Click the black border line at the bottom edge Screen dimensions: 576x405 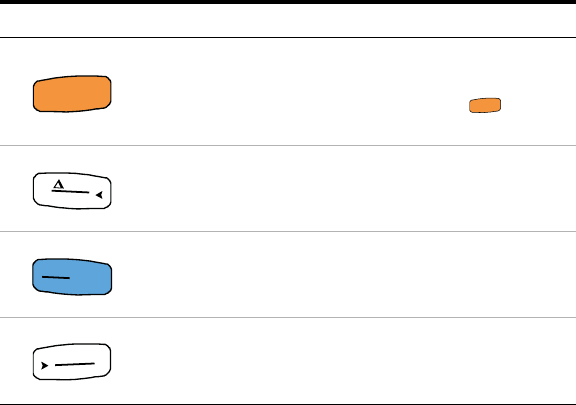click(288, 404)
